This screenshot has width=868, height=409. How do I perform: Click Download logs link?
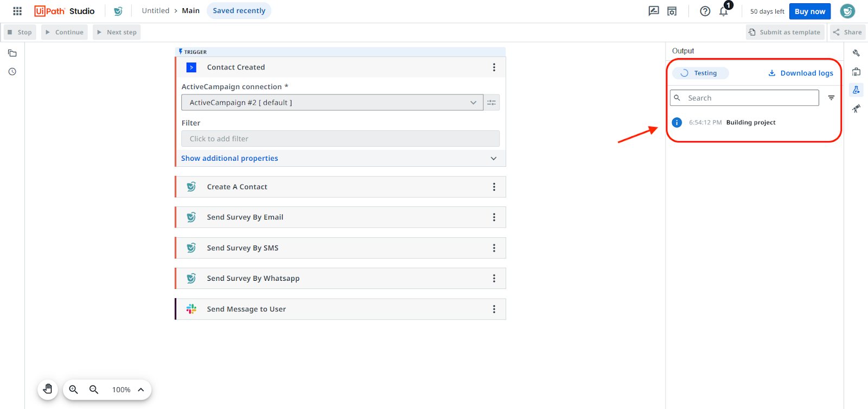(x=801, y=73)
